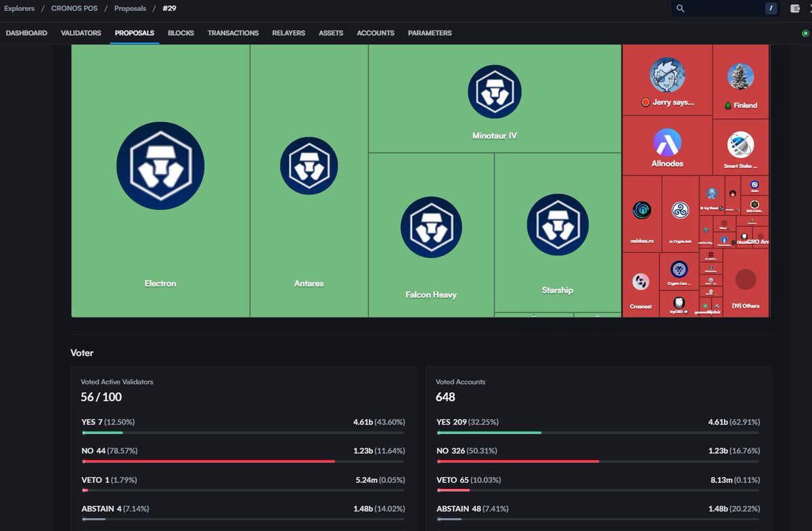Click the Proposals breadcrumb link
Viewport: 812px width, 531px height.
point(130,8)
